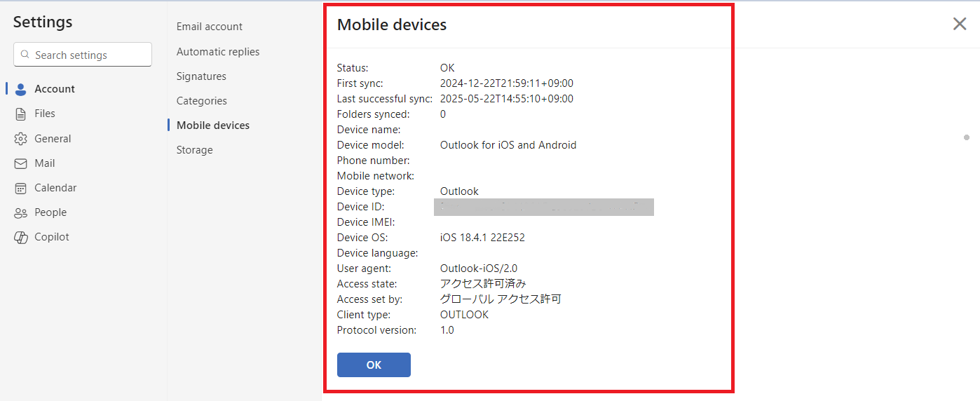This screenshot has width=980, height=401.
Task: Click the People icon in sidebar
Action: (x=21, y=212)
